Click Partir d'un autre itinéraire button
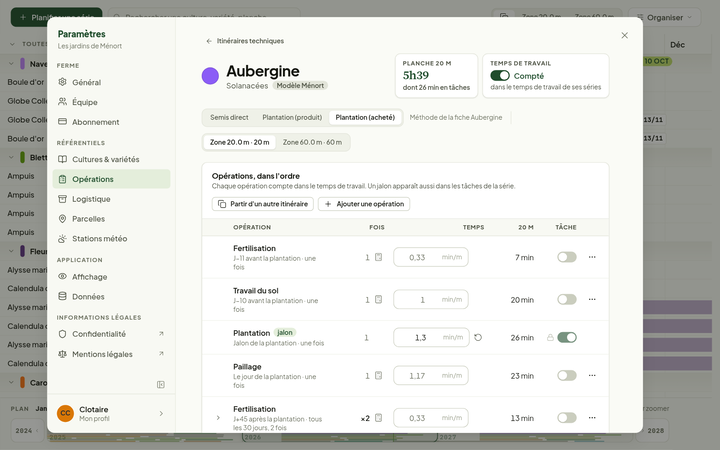 [263, 204]
